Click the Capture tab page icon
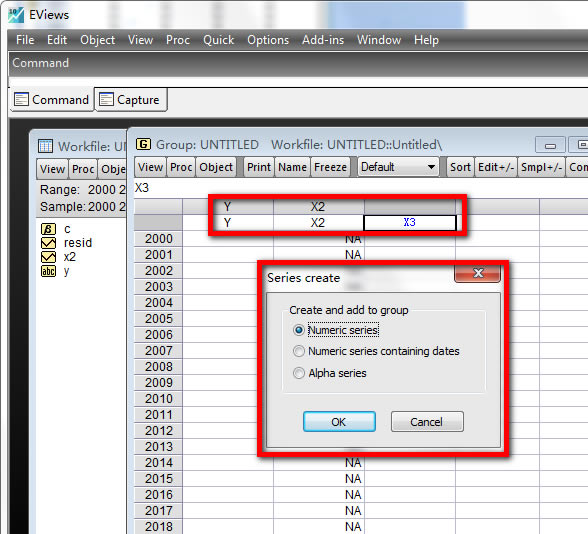Viewport: 588px width, 534px height. point(106,99)
